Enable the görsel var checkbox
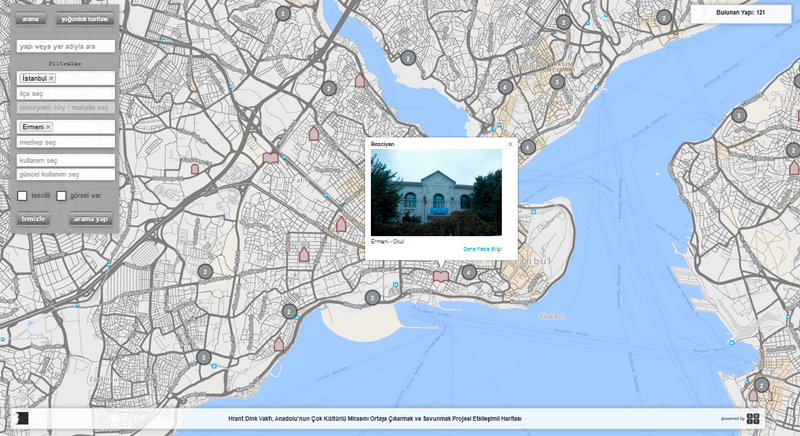Image resolution: width=800 pixels, height=436 pixels. click(x=61, y=196)
